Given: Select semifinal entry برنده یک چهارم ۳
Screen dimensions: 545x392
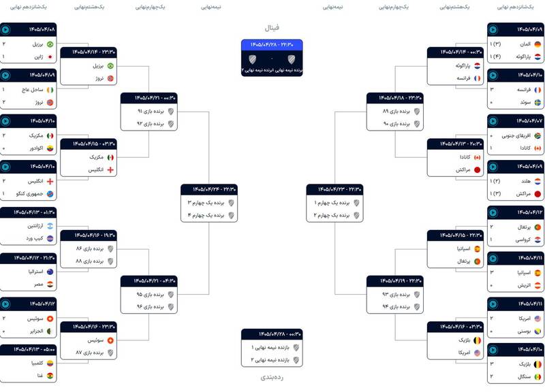Looking at the screenshot, I should [211, 203].
